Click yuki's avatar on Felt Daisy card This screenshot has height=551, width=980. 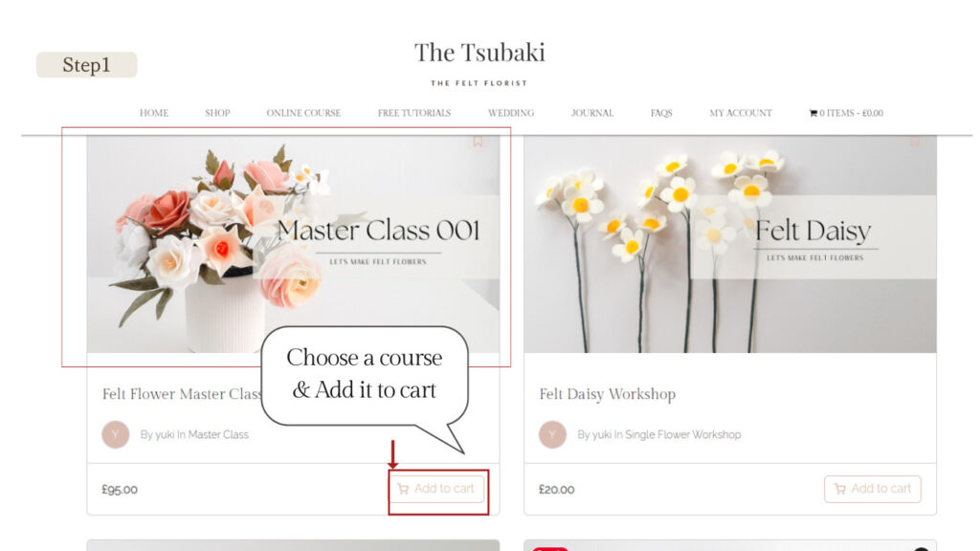[x=552, y=434]
